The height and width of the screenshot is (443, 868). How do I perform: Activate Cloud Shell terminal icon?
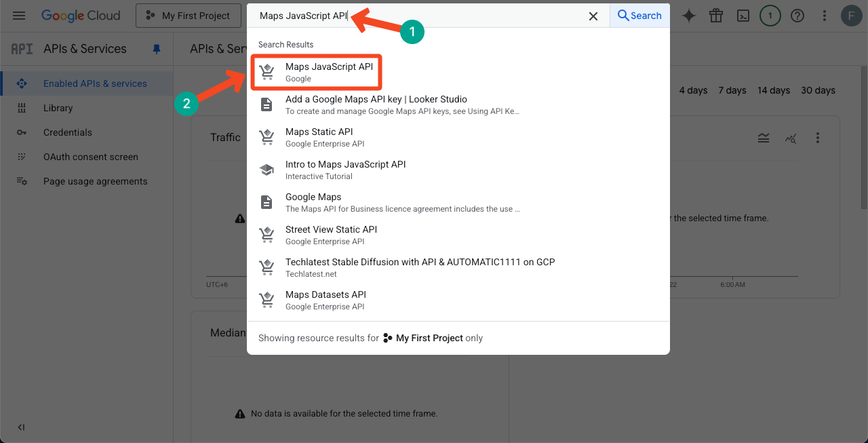743,16
